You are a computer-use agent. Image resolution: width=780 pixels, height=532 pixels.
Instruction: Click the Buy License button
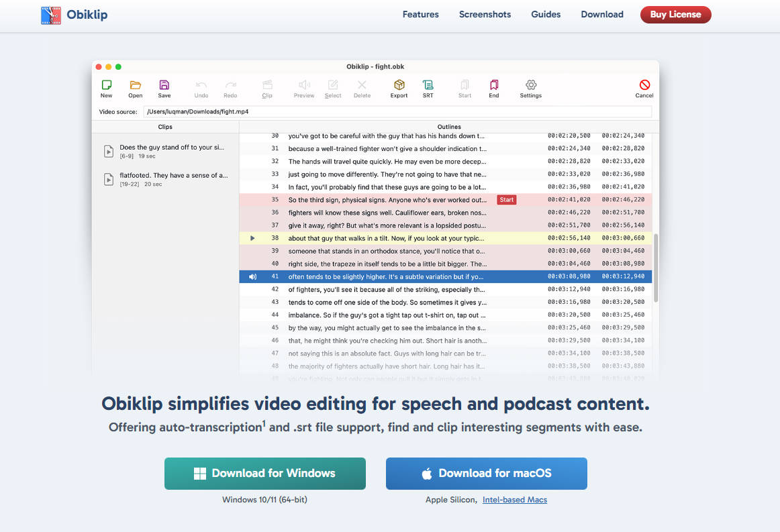(x=675, y=14)
